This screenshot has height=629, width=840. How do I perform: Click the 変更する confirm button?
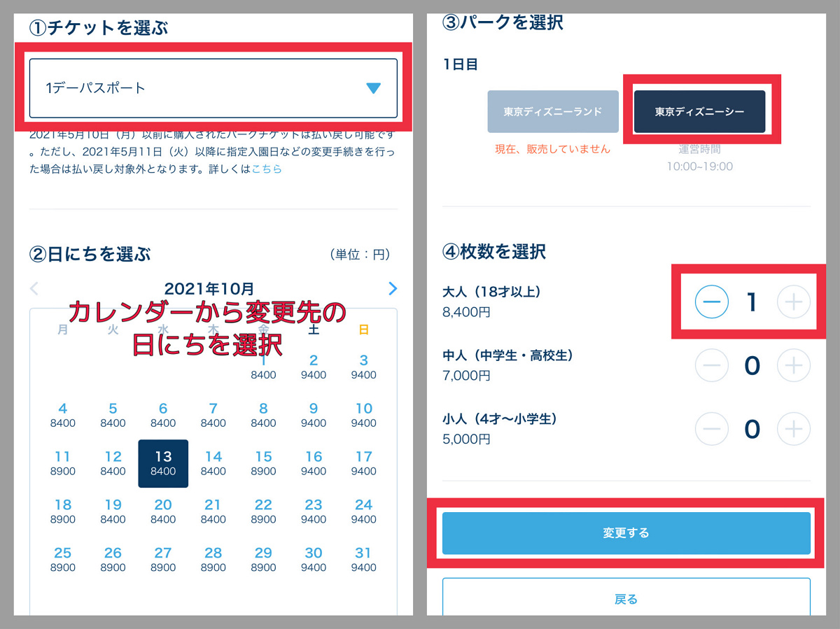click(626, 533)
